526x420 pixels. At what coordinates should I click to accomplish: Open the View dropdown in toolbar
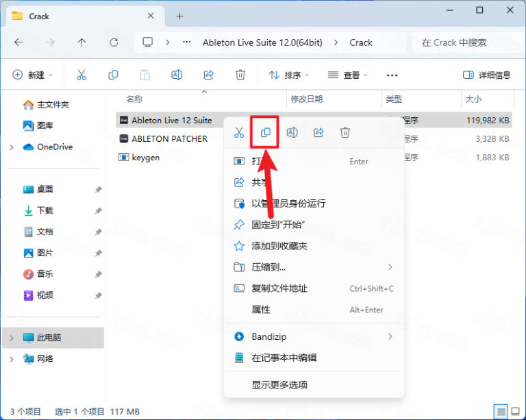(348, 75)
